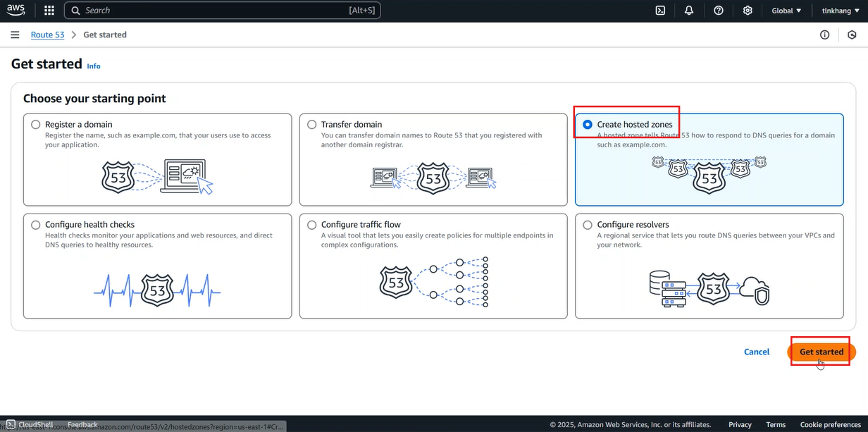The height and width of the screenshot is (432, 868).
Task: Click the traffic flow diagram illustration
Action: point(434,281)
